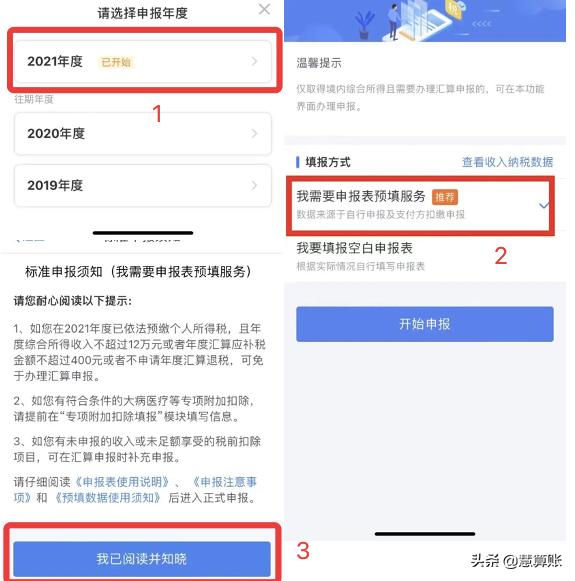Start filing with 开始申报 button

tap(425, 324)
